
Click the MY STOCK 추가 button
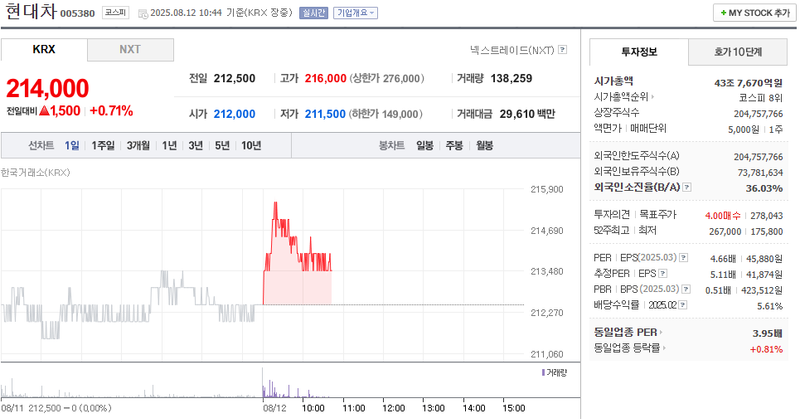[755, 13]
